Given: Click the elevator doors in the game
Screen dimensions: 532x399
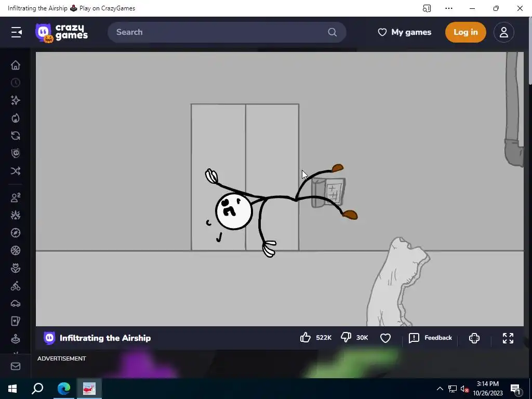Looking at the screenshot, I should (x=245, y=177).
